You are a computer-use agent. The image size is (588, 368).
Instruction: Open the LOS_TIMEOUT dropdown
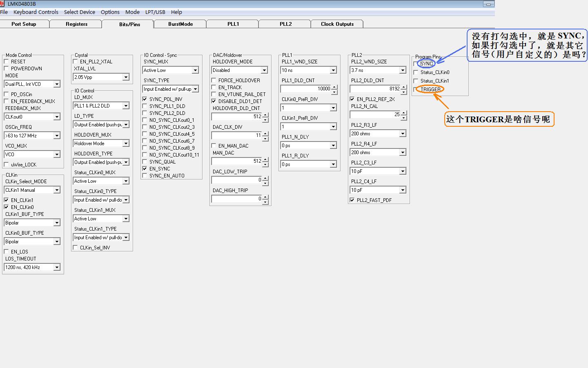point(32,267)
